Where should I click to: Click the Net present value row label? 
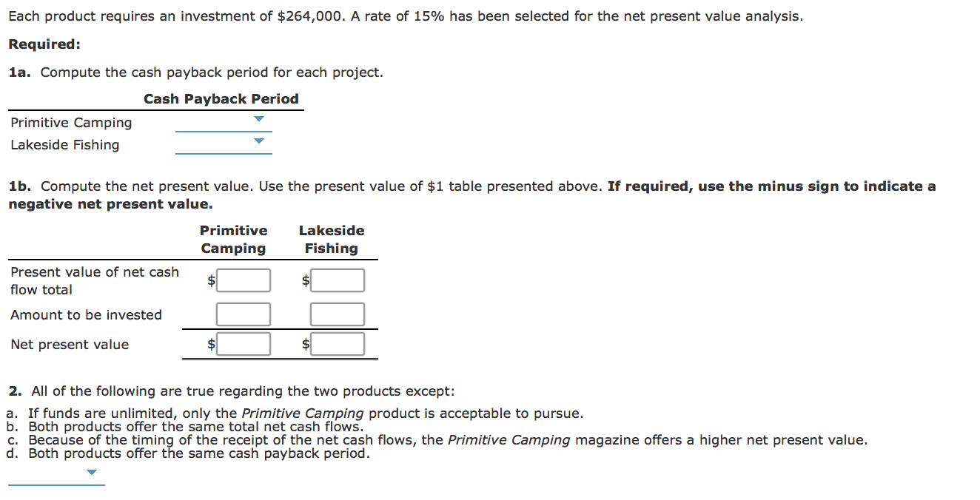[x=68, y=344]
